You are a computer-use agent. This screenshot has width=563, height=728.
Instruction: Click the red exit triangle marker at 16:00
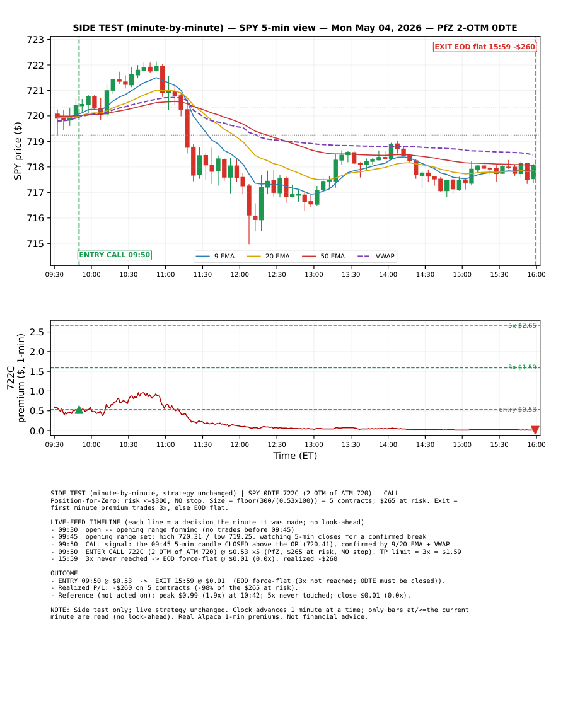point(535,430)
